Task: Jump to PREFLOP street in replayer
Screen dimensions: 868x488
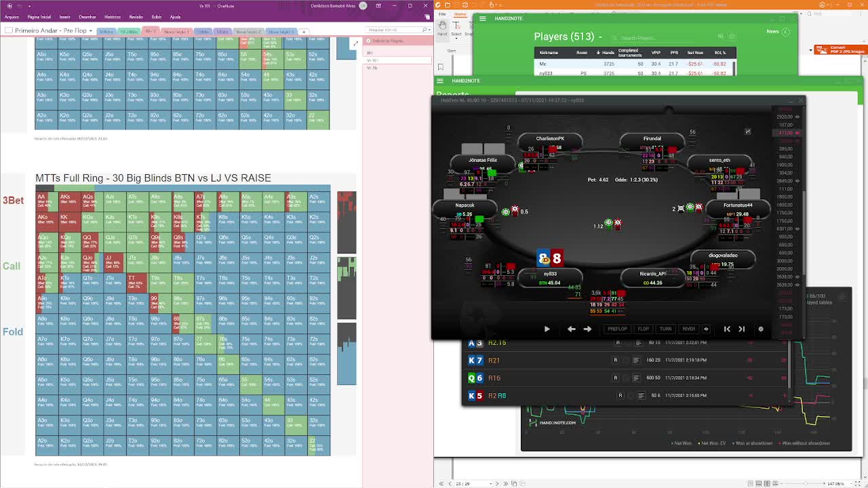Action: pyautogui.click(x=617, y=329)
